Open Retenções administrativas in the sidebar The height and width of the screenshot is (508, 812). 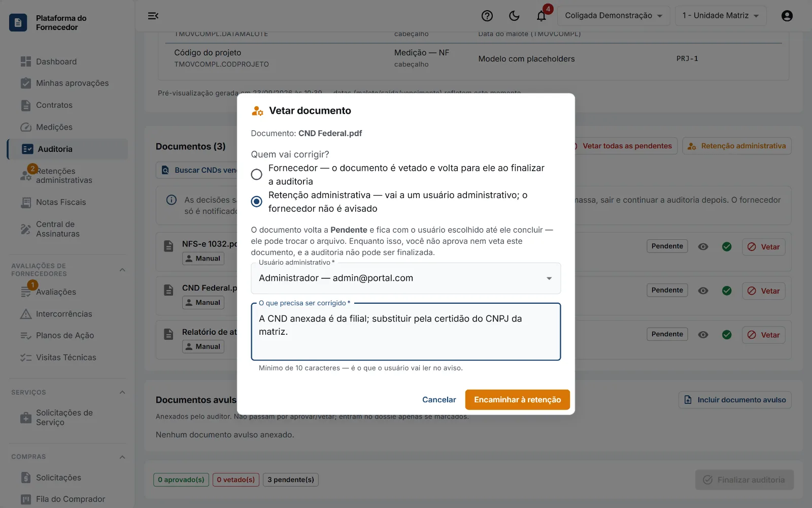67,176
